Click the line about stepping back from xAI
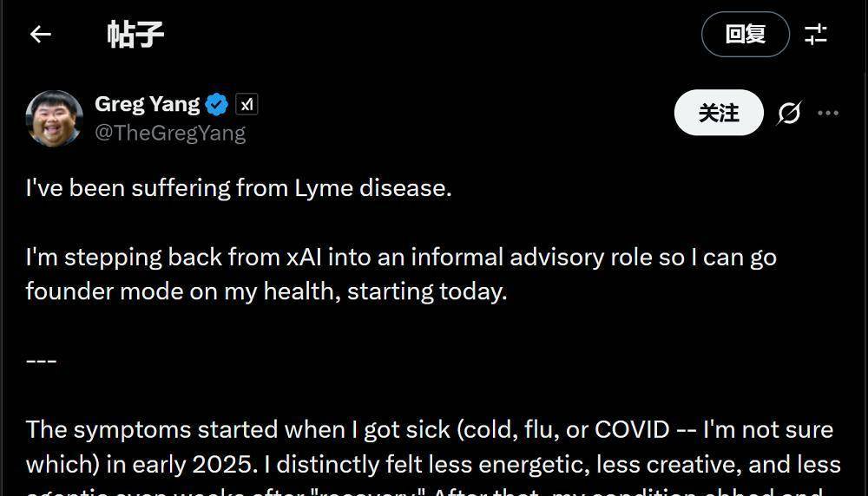868x496 pixels. (x=400, y=258)
